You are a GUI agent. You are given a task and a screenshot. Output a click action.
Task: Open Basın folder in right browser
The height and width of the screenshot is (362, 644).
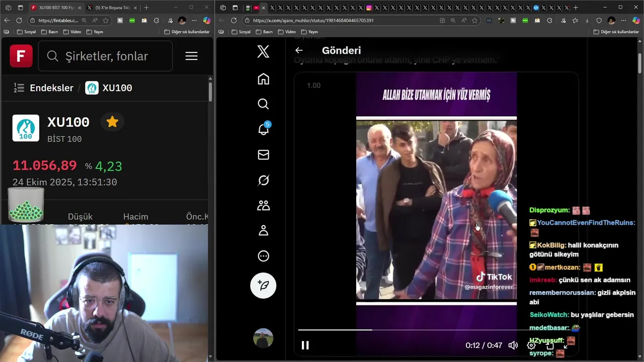(x=264, y=32)
